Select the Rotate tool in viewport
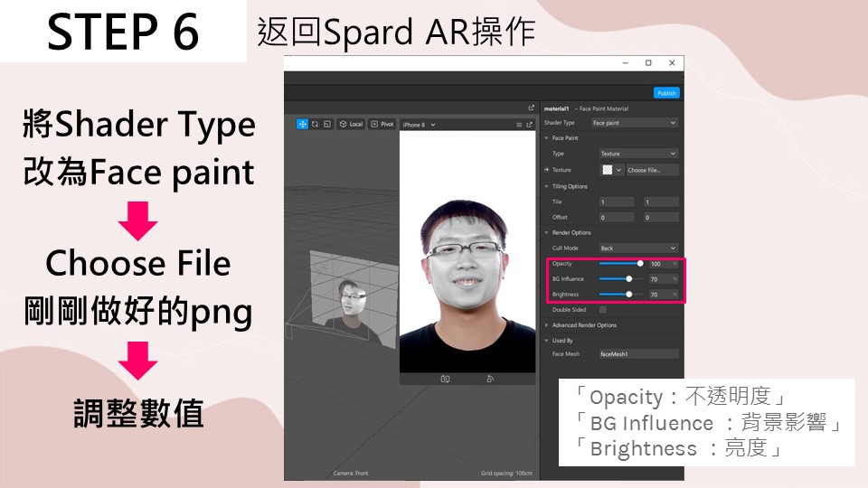 click(x=315, y=125)
